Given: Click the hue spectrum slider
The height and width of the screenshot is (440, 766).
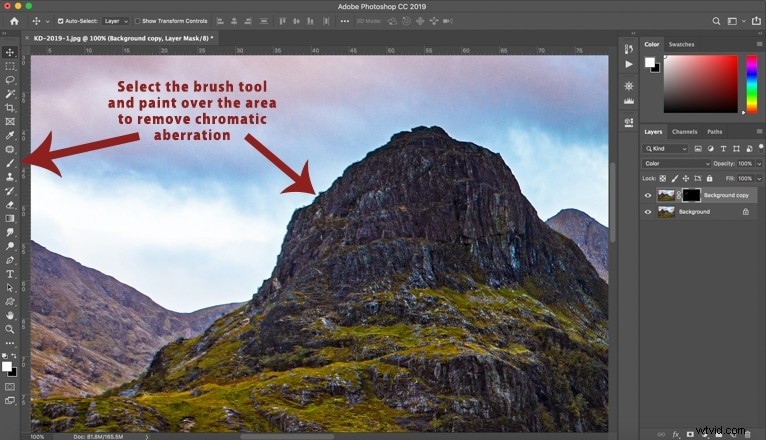Looking at the screenshot, I should (x=751, y=84).
